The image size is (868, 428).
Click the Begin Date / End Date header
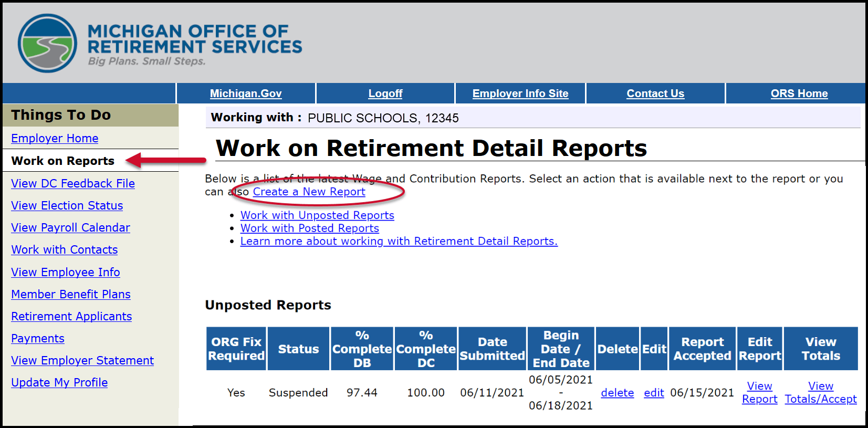pyautogui.click(x=561, y=349)
